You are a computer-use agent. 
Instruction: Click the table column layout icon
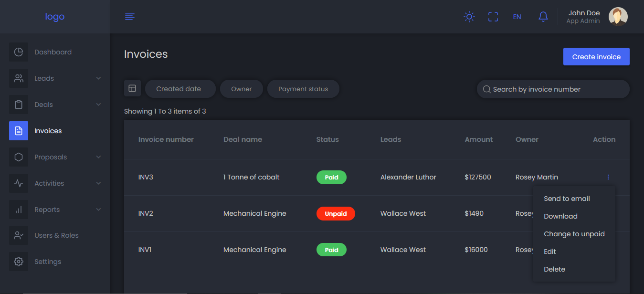[132, 88]
